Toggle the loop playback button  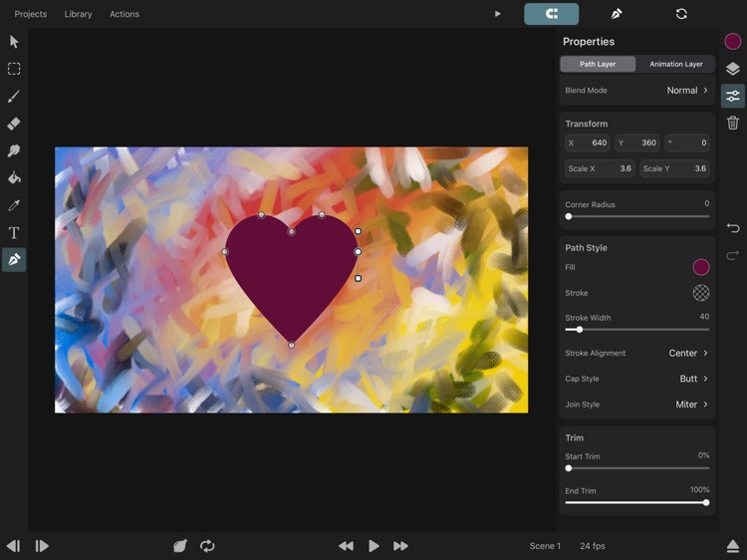[207, 546]
